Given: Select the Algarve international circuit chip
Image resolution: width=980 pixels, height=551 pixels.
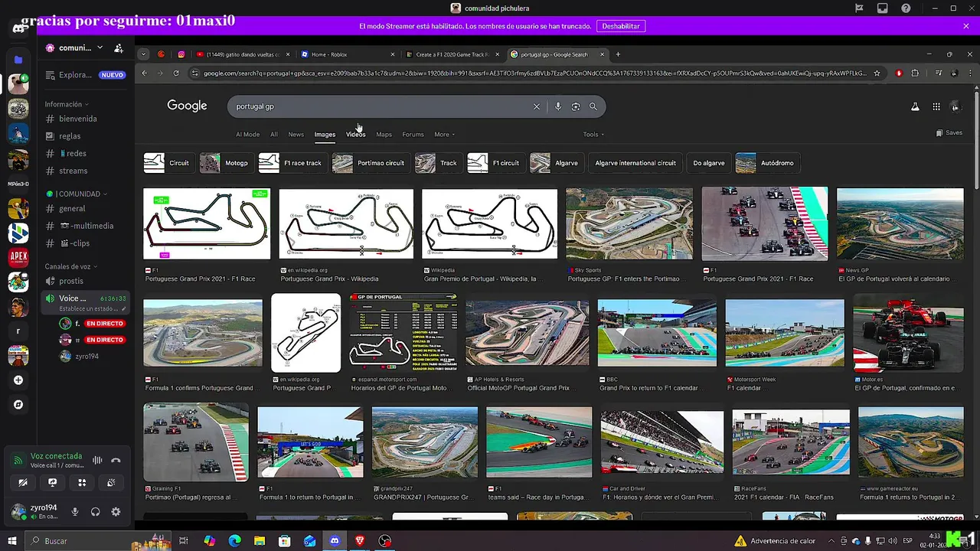Looking at the screenshot, I should point(635,163).
